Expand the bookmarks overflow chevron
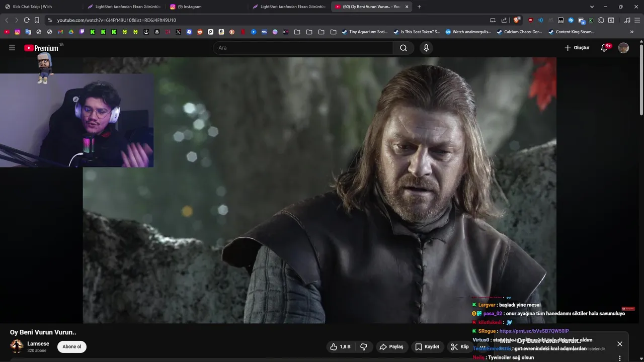This screenshot has width=644, height=362. (632, 32)
